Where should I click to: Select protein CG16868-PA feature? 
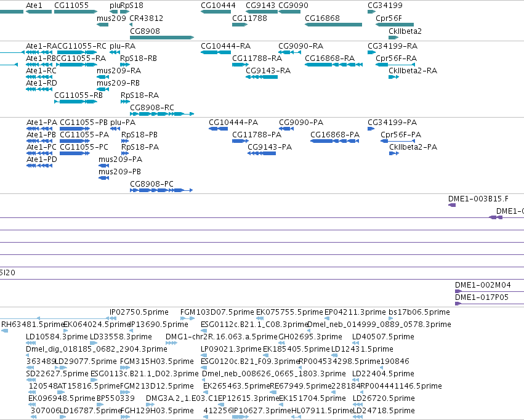pos(335,142)
